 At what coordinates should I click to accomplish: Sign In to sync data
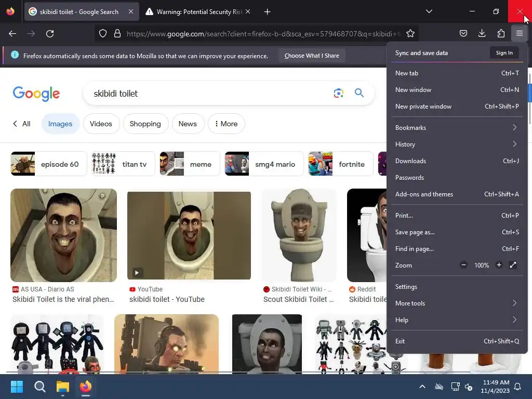tap(504, 52)
